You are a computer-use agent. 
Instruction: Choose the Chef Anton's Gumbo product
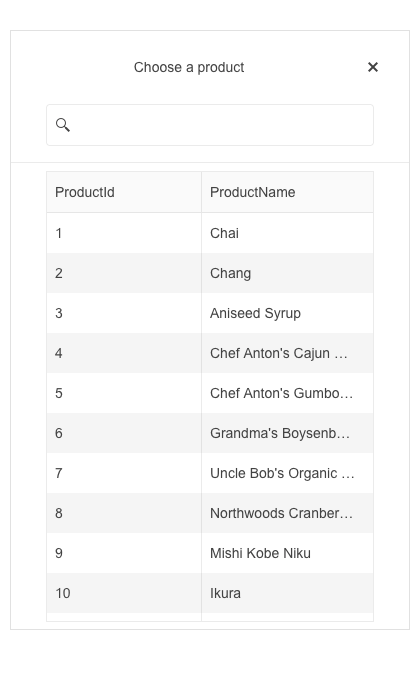tap(210, 393)
